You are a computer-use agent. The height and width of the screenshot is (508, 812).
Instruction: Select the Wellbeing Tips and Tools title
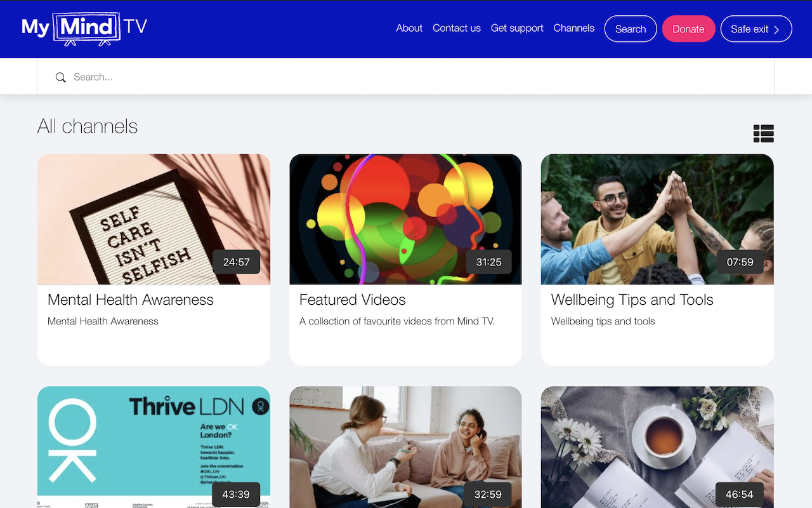(632, 300)
